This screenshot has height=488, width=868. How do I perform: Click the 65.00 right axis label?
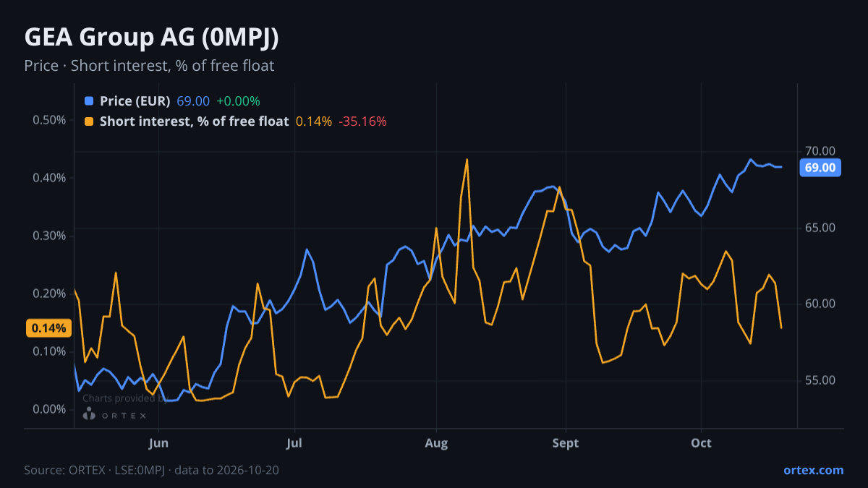(x=820, y=228)
